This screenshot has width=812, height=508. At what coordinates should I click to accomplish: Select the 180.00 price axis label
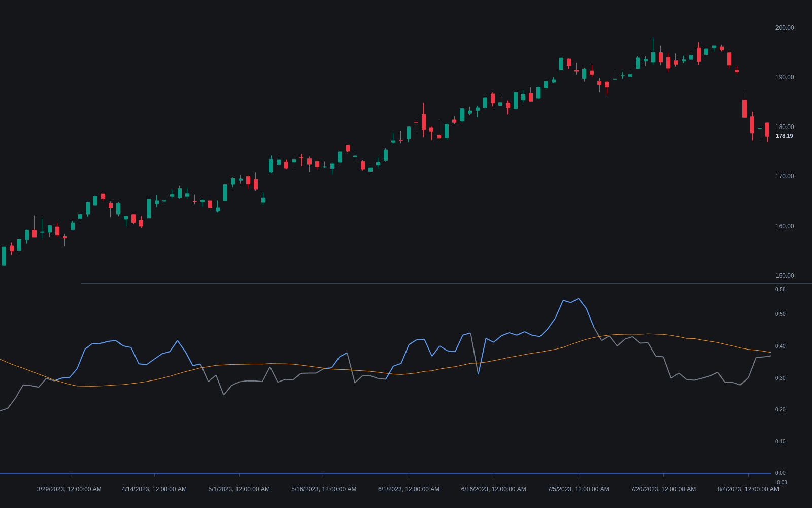pos(785,127)
